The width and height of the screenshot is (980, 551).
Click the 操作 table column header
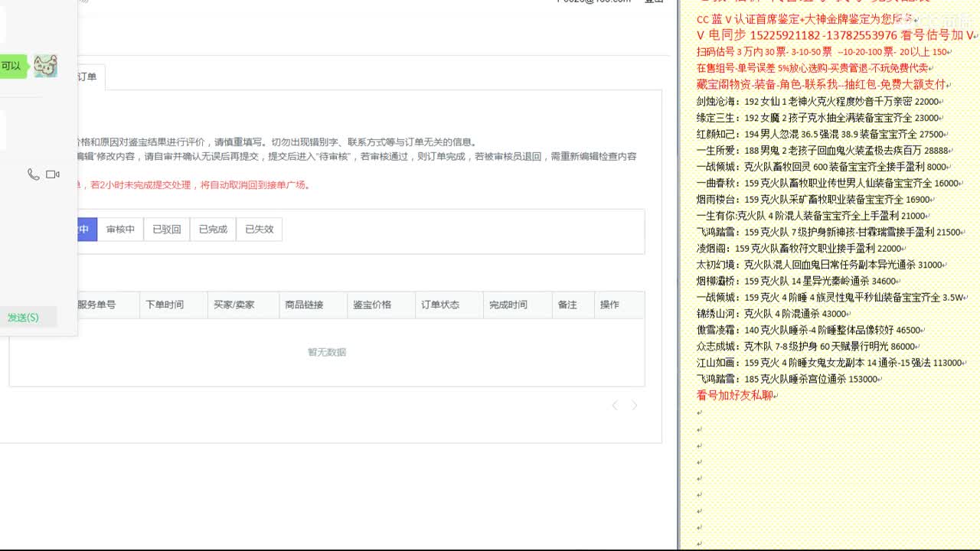[609, 304]
